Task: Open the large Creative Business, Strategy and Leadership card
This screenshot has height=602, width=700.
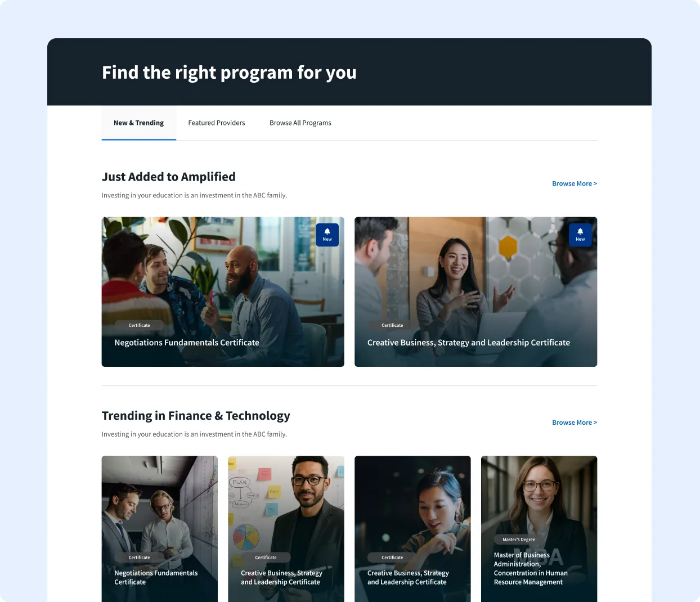Action: [x=475, y=292]
